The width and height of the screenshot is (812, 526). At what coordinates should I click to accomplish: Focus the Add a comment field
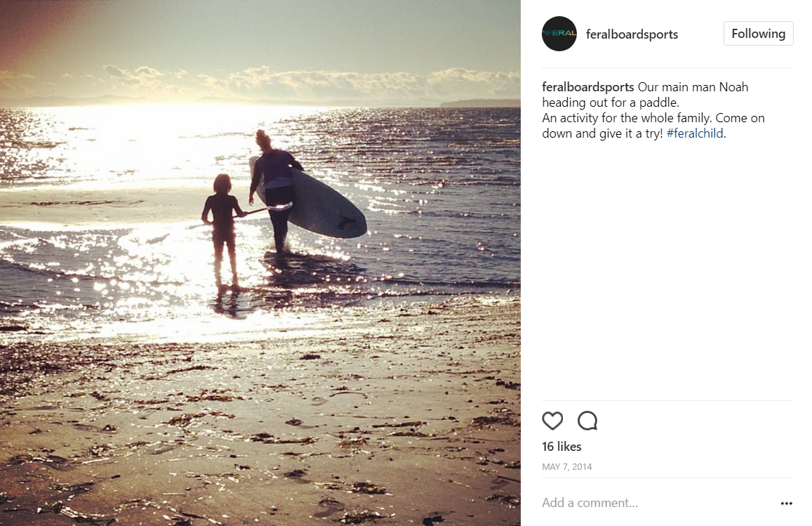(658, 503)
